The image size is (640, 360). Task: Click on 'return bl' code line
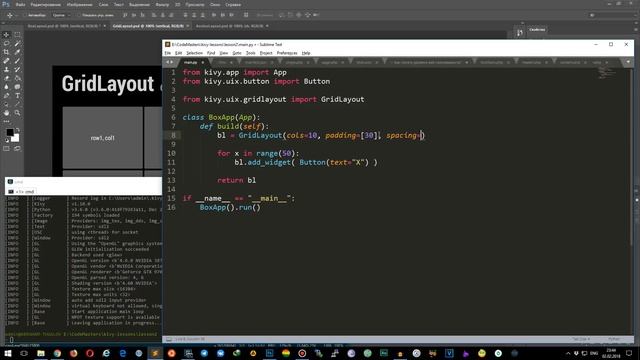[x=237, y=180]
